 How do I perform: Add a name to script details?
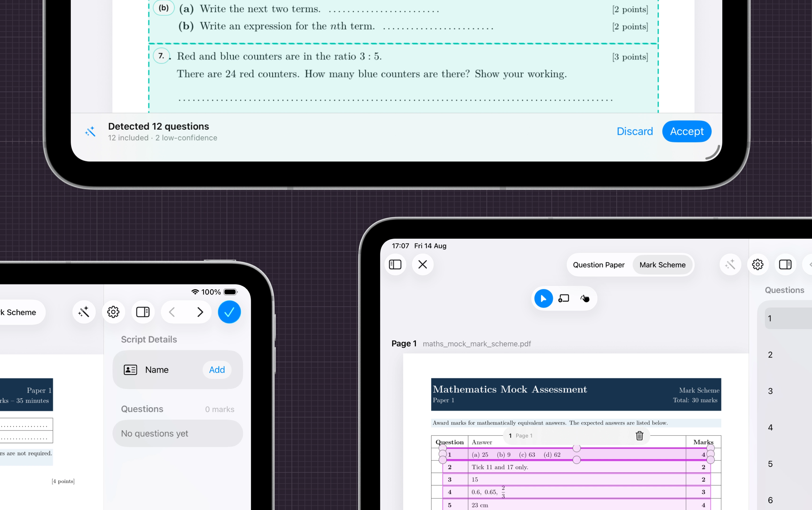(217, 370)
